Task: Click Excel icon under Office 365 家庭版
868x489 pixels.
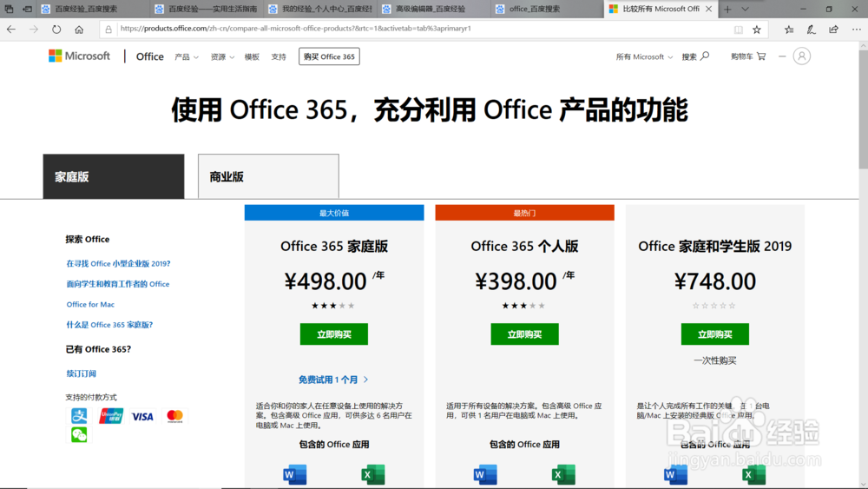Action: (x=373, y=474)
